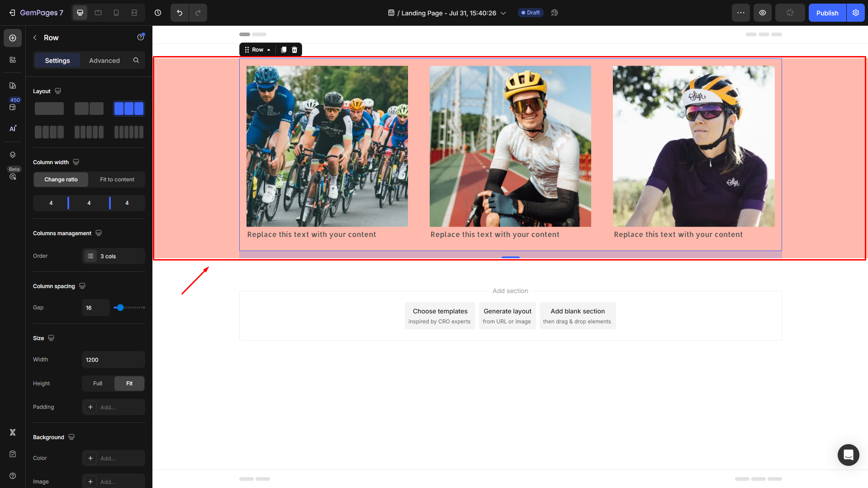Click the add element plus icon
This screenshot has width=868, height=488.
13,38
